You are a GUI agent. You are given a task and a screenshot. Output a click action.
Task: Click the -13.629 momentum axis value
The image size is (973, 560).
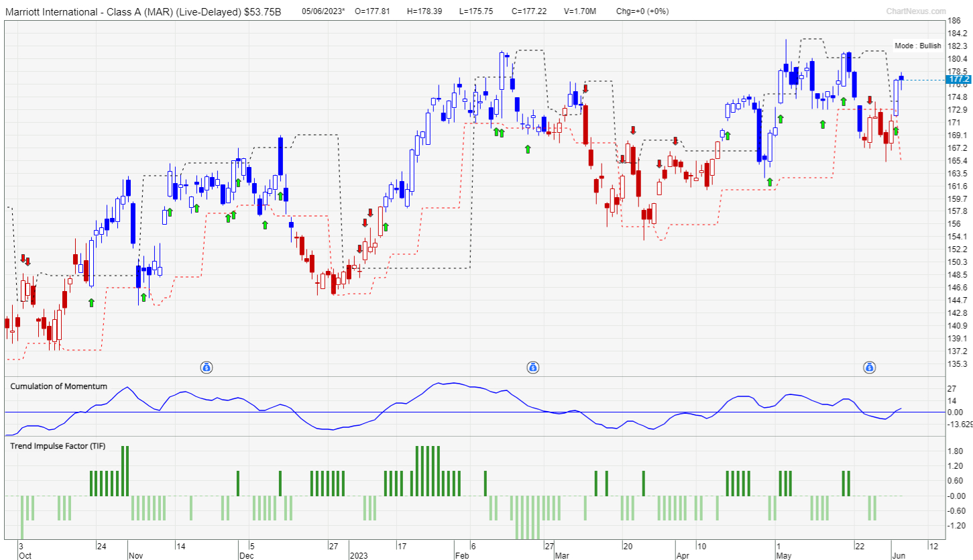click(x=960, y=425)
